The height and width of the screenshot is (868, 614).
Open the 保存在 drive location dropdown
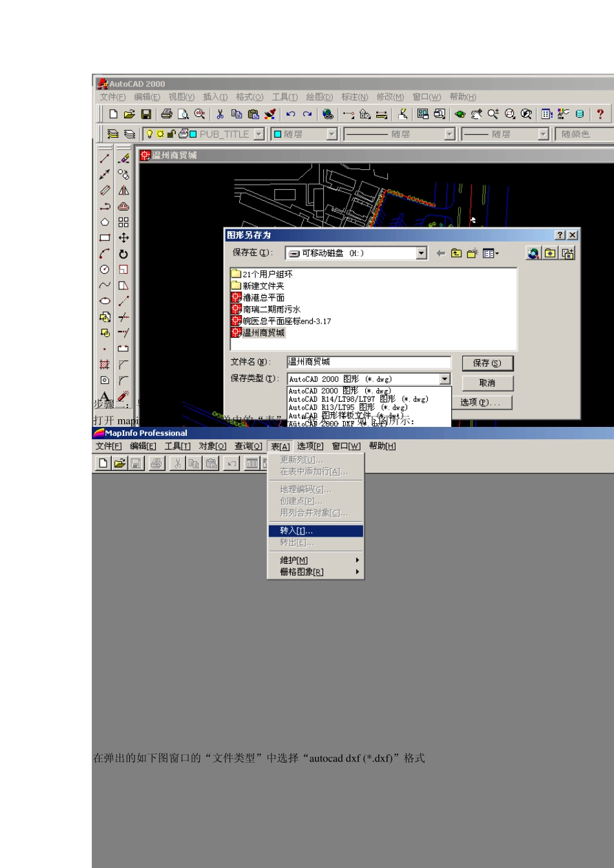[422, 253]
